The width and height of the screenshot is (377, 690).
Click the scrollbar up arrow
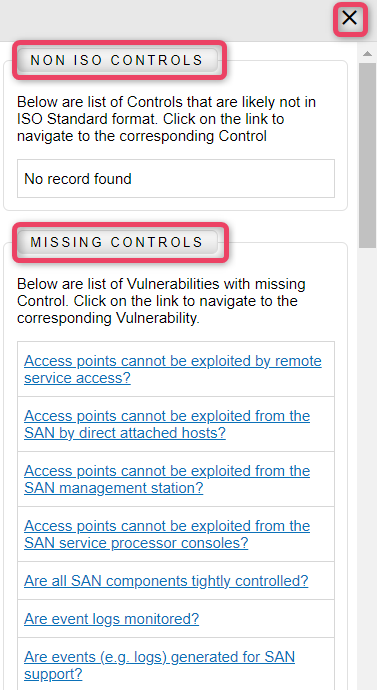(367, 54)
